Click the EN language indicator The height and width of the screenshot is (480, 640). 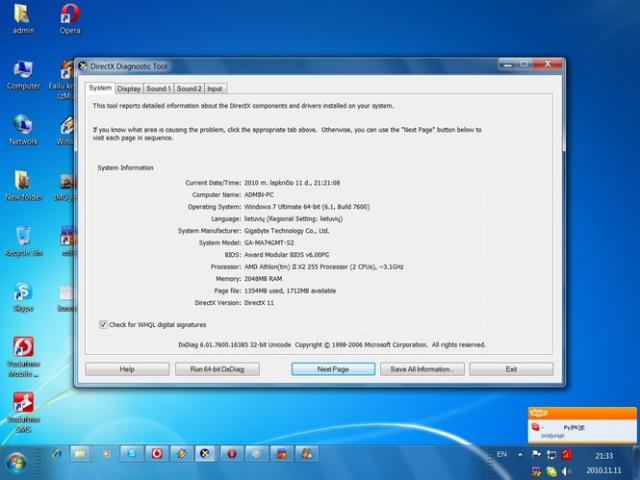502,454
